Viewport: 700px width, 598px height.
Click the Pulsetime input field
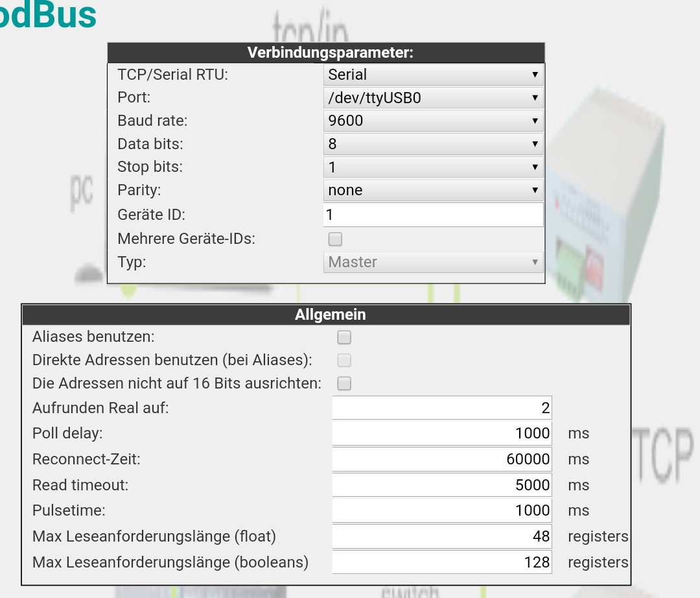point(442,510)
